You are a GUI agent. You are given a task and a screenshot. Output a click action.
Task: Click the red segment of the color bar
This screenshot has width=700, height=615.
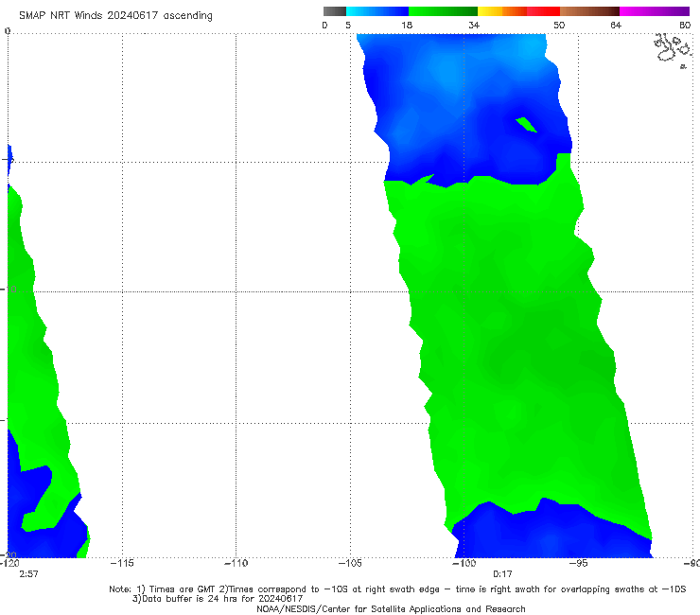point(543,11)
